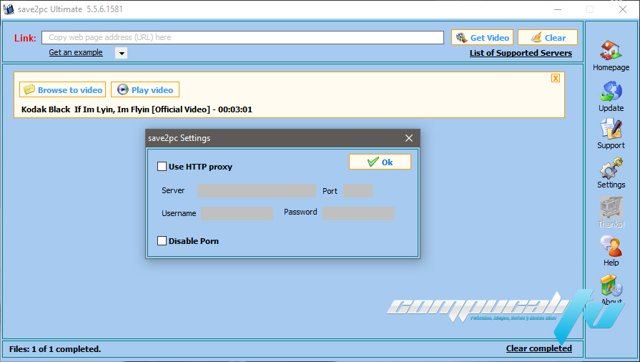Tick the Disable Porn checkbox
Viewport: 640px width, 362px height.
click(x=162, y=241)
